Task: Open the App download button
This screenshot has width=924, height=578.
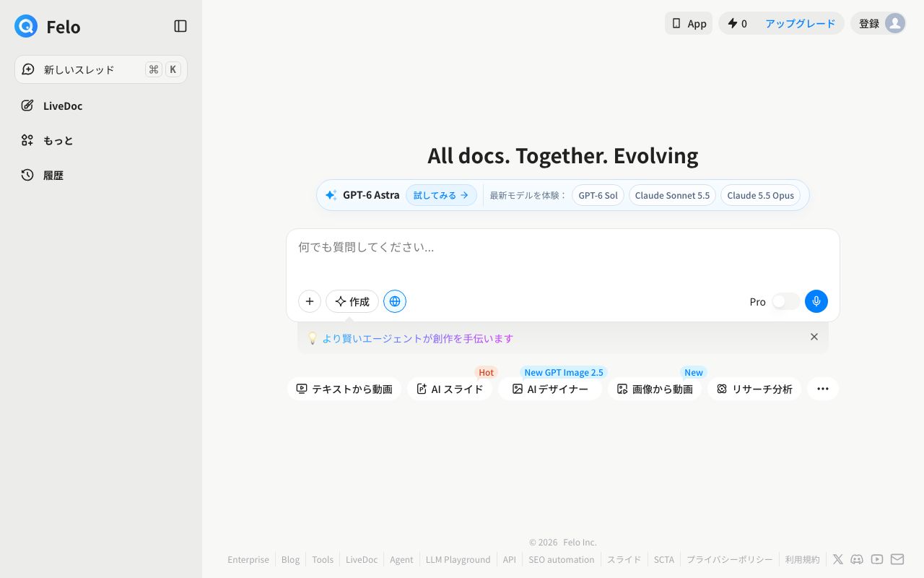Action: 689,23
